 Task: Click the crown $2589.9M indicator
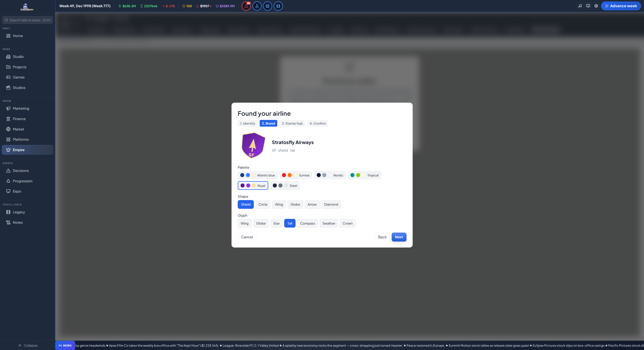225,6
